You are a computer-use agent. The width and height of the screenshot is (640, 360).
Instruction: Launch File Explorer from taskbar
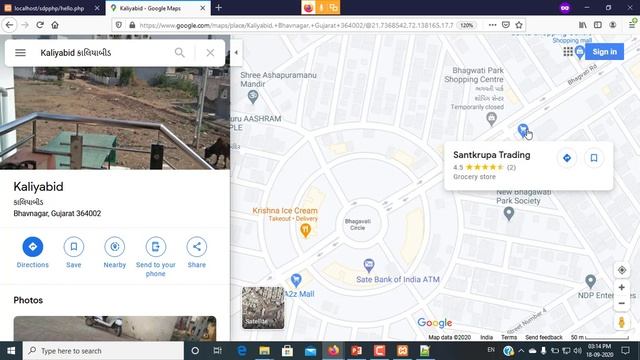(x=264, y=351)
